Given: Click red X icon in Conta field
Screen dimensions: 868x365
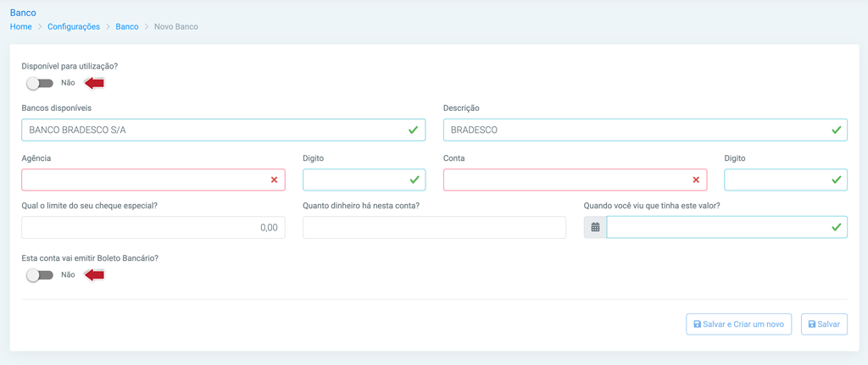Looking at the screenshot, I should 696,180.
